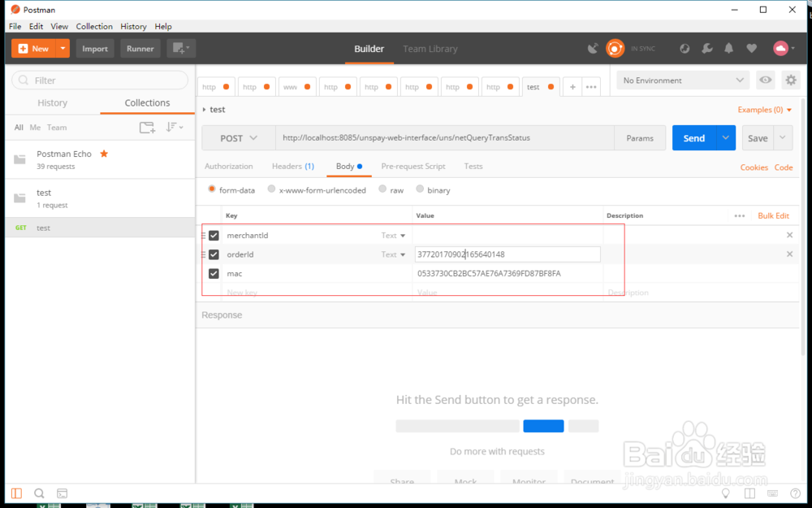The width and height of the screenshot is (812, 508).
Task: Select the raw body type
Action: pyautogui.click(x=382, y=189)
